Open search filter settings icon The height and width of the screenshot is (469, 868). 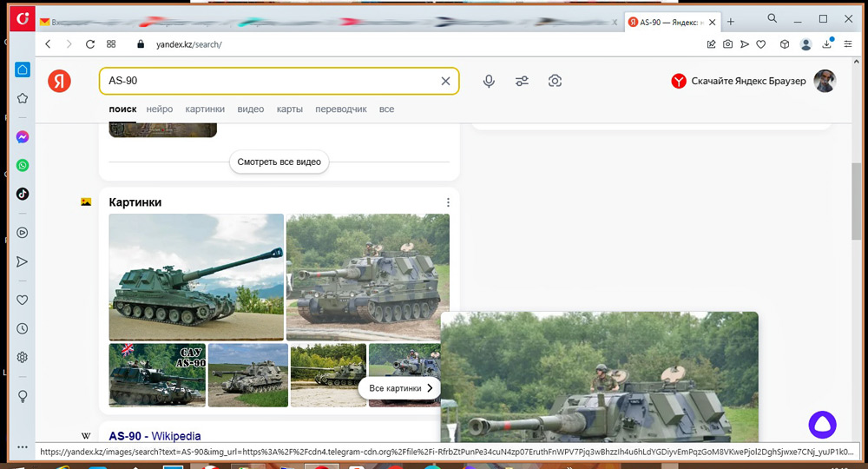pyautogui.click(x=522, y=81)
